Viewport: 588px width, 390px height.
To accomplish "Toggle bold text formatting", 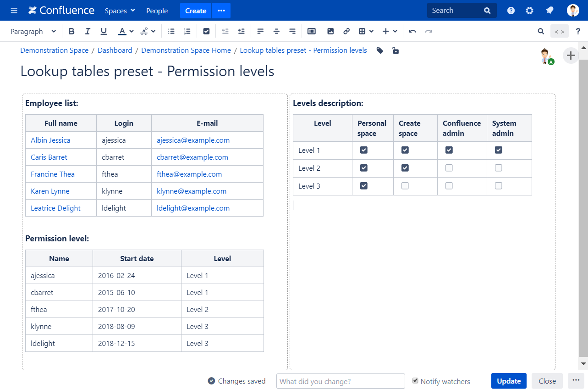I will click(x=71, y=31).
